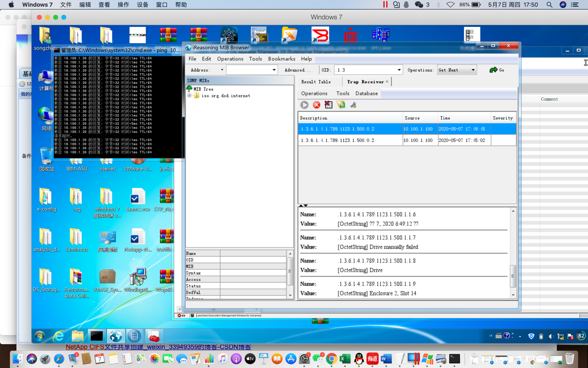This screenshot has height=368, width=588.
Task: Open the cmd window from the taskbar
Action: click(97, 335)
